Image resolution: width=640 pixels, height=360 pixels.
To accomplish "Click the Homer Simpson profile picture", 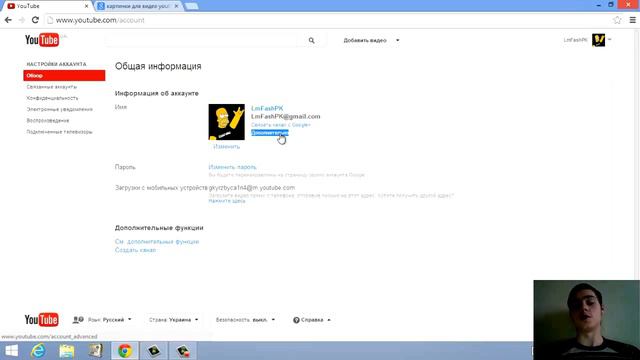I will pyautogui.click(x=227, y=122).
